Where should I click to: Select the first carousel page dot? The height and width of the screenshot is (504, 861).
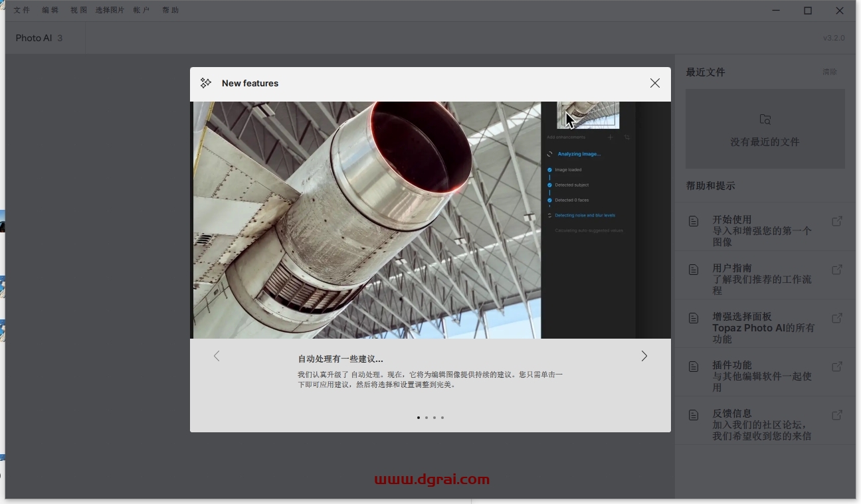click(x=419, y=418)
